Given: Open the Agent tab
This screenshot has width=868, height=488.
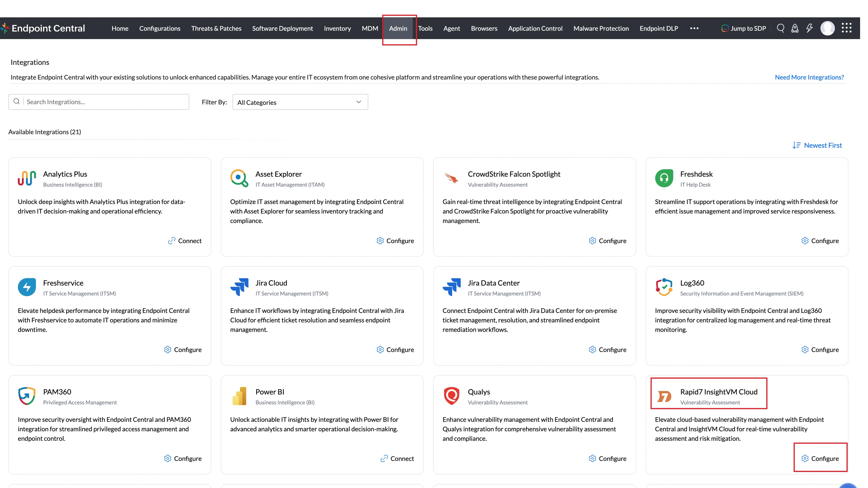Looking at the screenshot, I should 452,28.
